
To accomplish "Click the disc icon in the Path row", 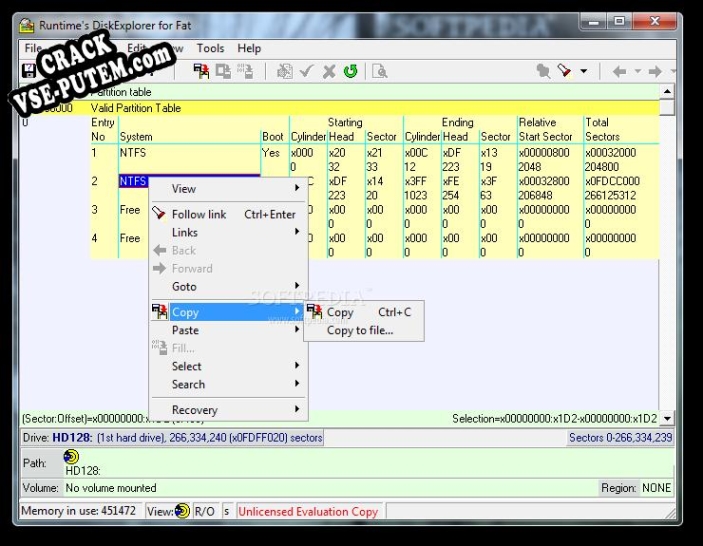I will (x=71, y=456).
